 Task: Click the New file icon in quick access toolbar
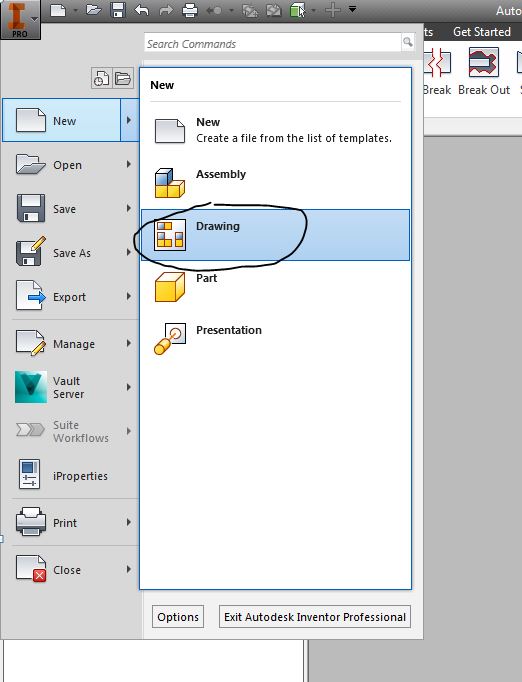(x=58, y=10)
